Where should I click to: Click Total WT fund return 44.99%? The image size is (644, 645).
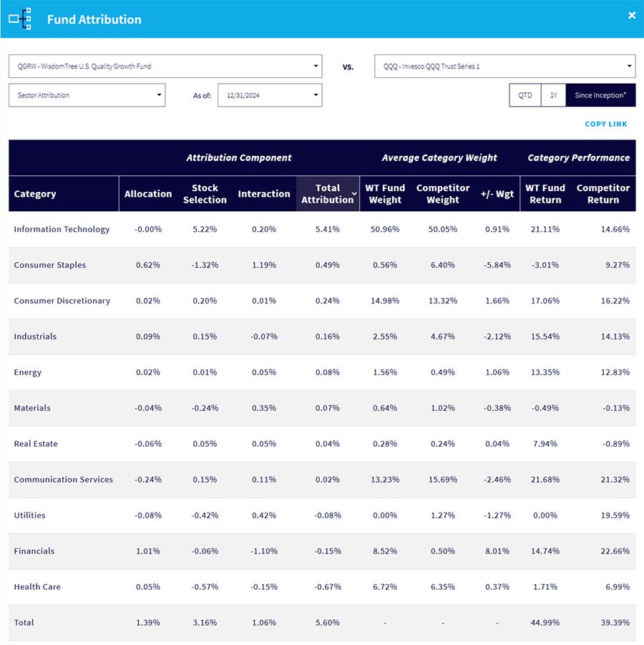coord(545,623)
